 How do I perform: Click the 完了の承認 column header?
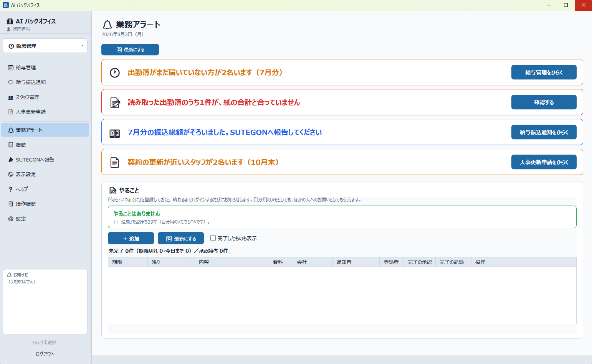tap(420, 262)
